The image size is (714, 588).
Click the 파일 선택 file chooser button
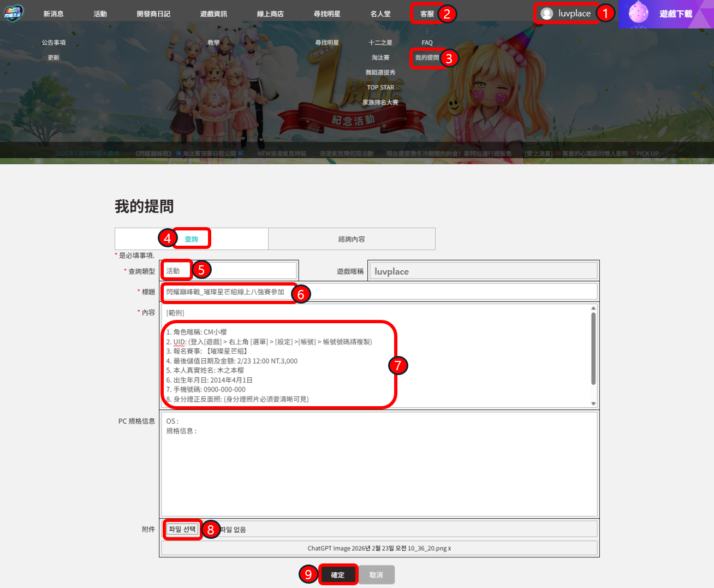click(x=182, y=530)
